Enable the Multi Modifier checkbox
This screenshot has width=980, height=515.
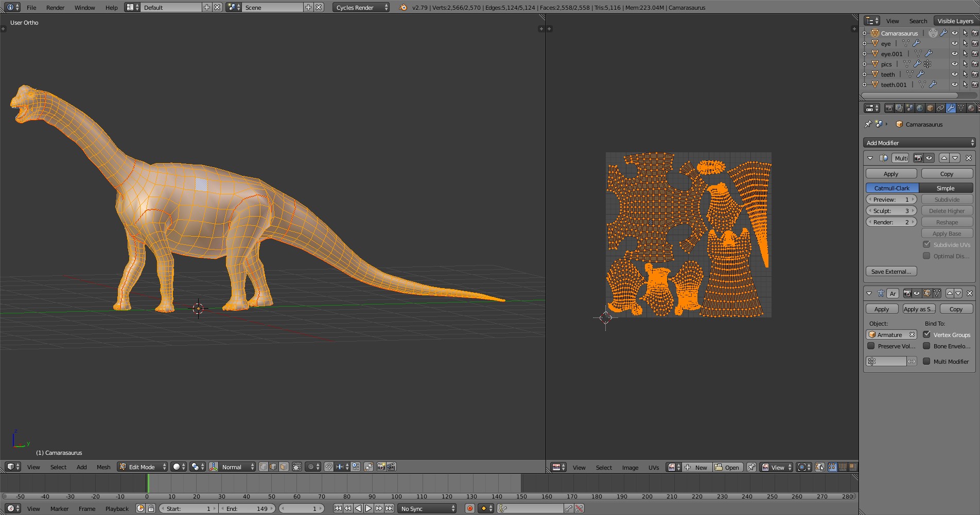click(x=927, y=362)
